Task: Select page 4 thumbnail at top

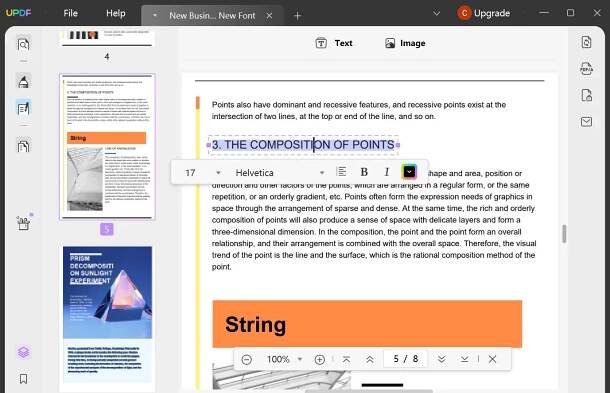Action: tap(107, 38)
